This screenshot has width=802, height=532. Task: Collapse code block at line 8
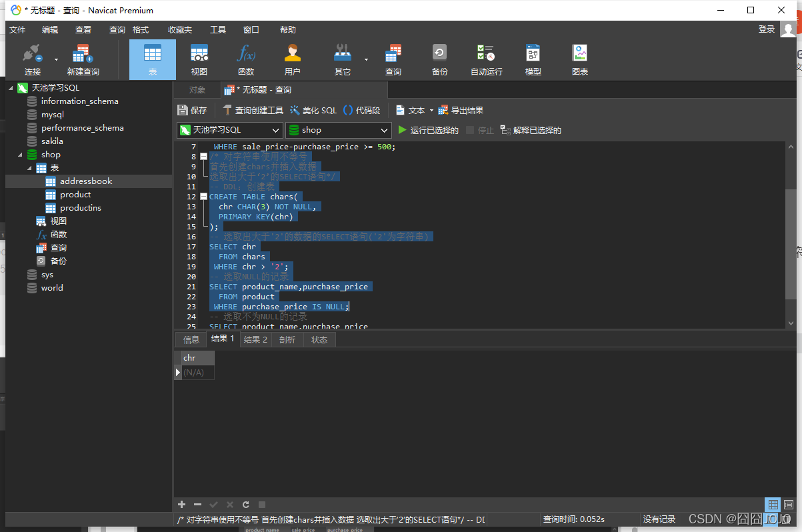[203, 157]
